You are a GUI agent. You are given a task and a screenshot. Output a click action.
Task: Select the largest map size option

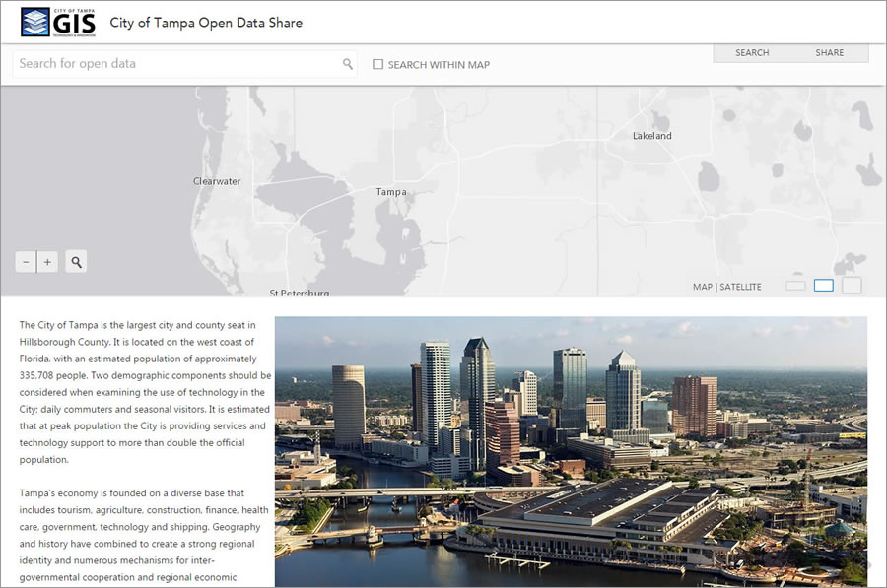click(852, 284)
